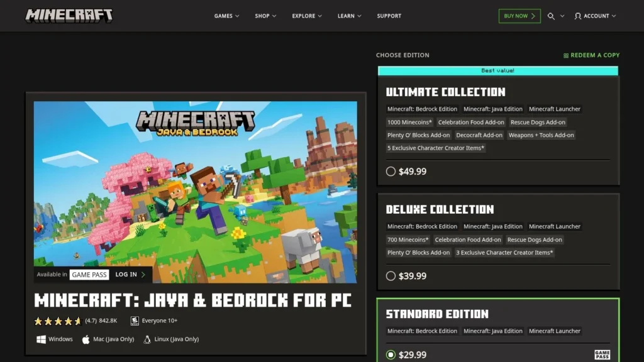644x362 pixels.
Task: Click the Linux penguin icon
Action: 147,339
